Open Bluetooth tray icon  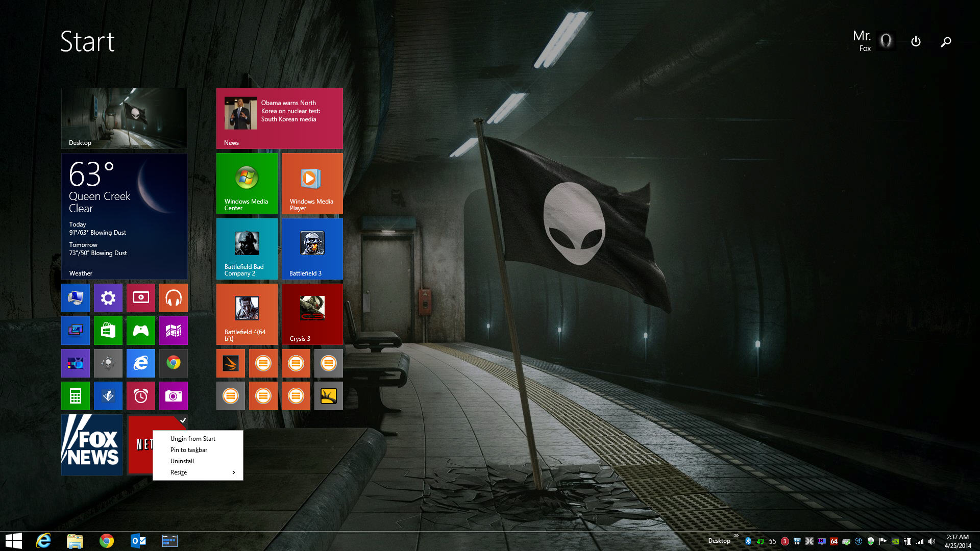[748, 541]
